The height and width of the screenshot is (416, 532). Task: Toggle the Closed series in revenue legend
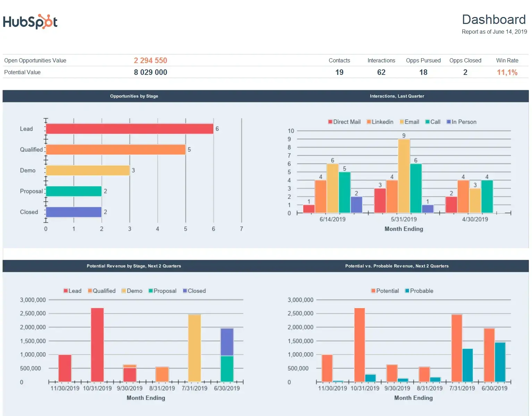pos(185,291)
